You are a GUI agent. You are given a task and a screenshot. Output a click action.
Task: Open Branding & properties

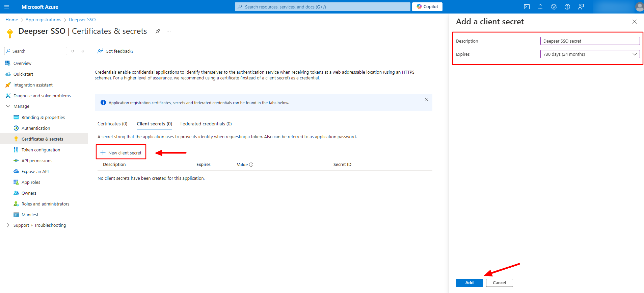[x=44, y=117]
